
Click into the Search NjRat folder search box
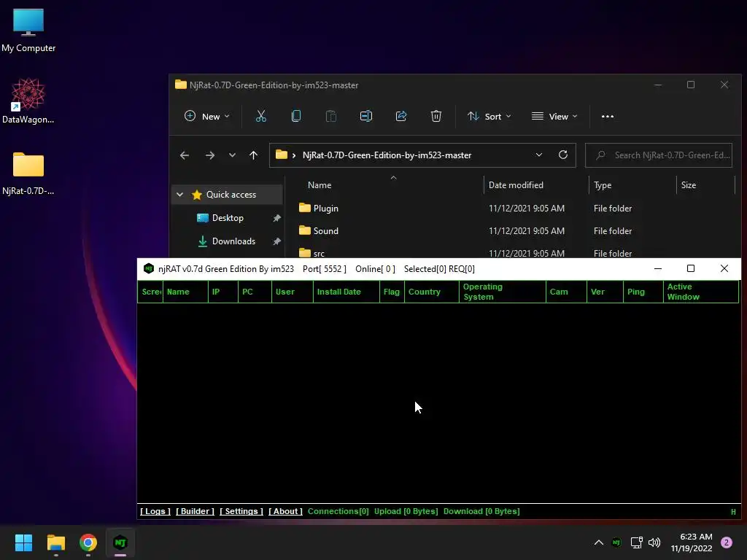tap(659, 155)
